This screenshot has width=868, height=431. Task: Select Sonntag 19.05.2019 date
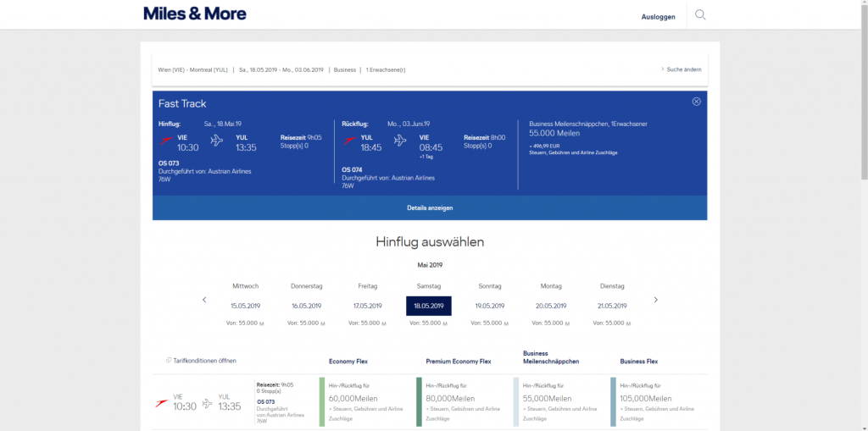(490, 306)
